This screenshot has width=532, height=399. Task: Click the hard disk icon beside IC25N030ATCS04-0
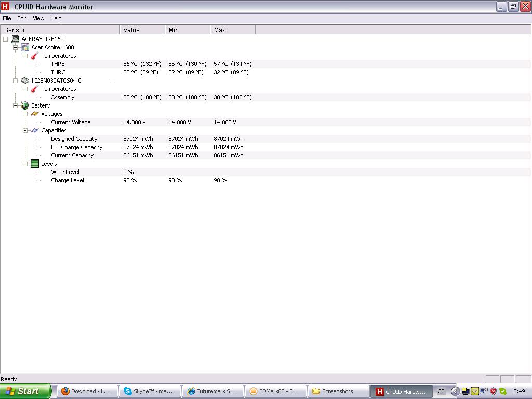pos(25,81)
